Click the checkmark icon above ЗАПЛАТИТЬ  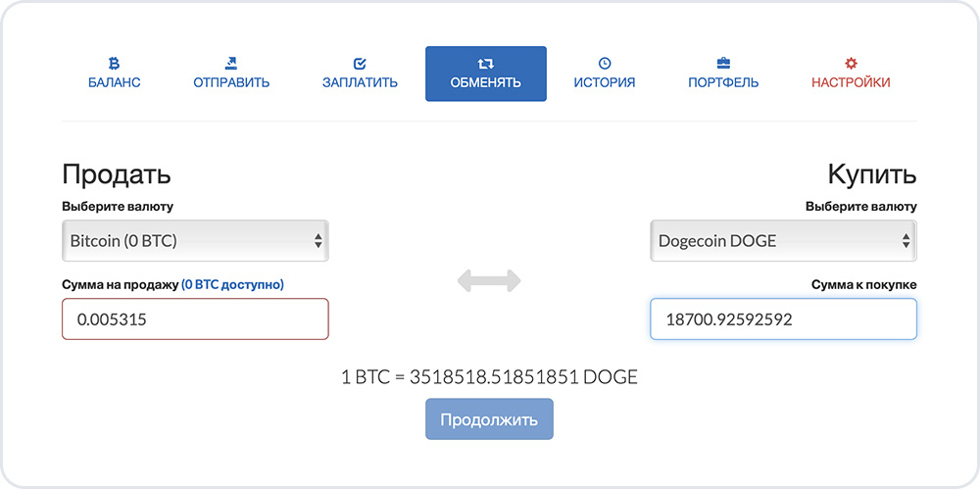(360, 64)
